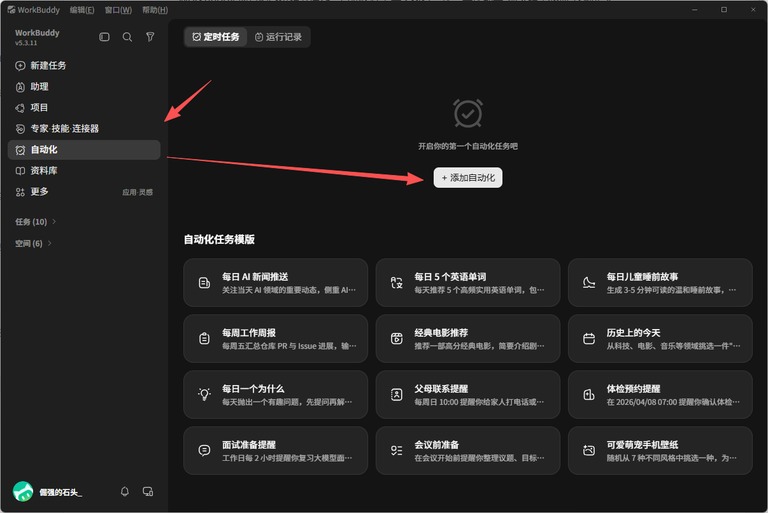The image size is (768, 513).
Task: Open search with the magnifier icon
Action: 127,37
